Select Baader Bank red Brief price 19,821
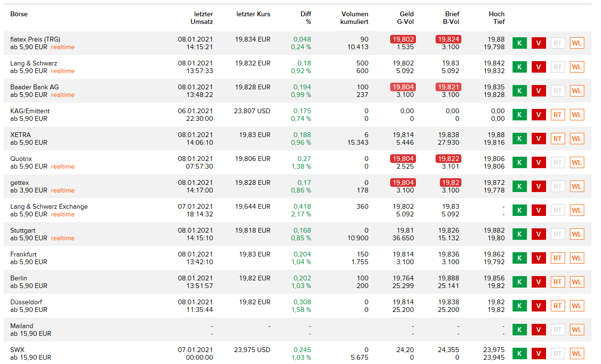The height and width of the screenshot is (364, 601). tap(448, 87)
